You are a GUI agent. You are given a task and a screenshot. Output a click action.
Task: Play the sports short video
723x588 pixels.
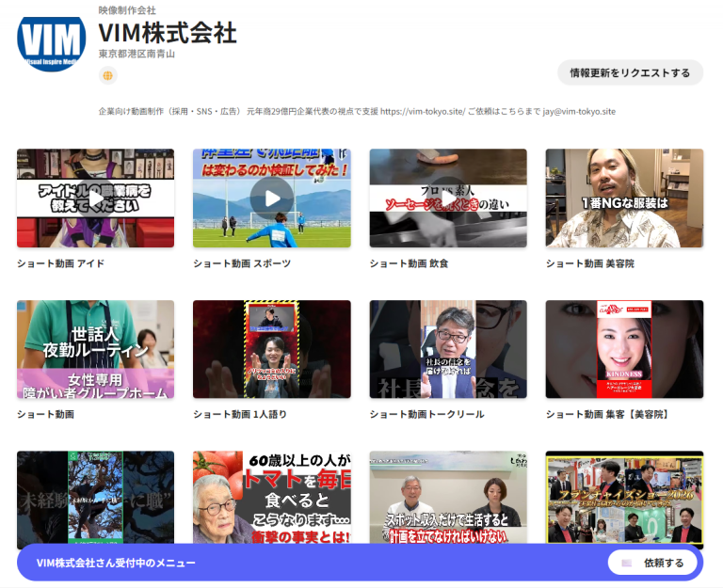[271, 198]
